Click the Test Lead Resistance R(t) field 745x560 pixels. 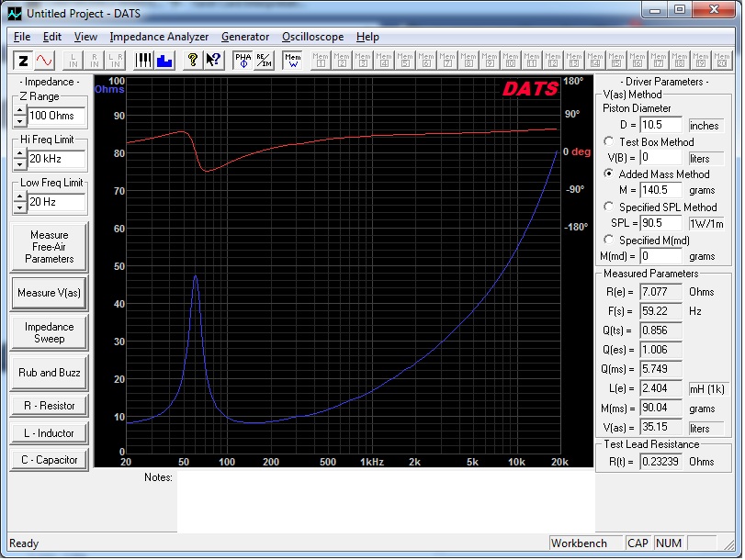click(660, 462)
